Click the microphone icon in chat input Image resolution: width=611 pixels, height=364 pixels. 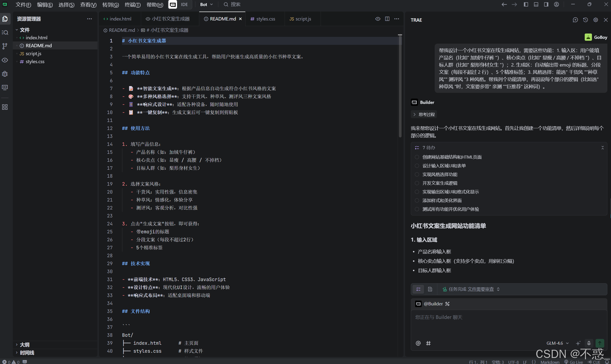(589, 343)
